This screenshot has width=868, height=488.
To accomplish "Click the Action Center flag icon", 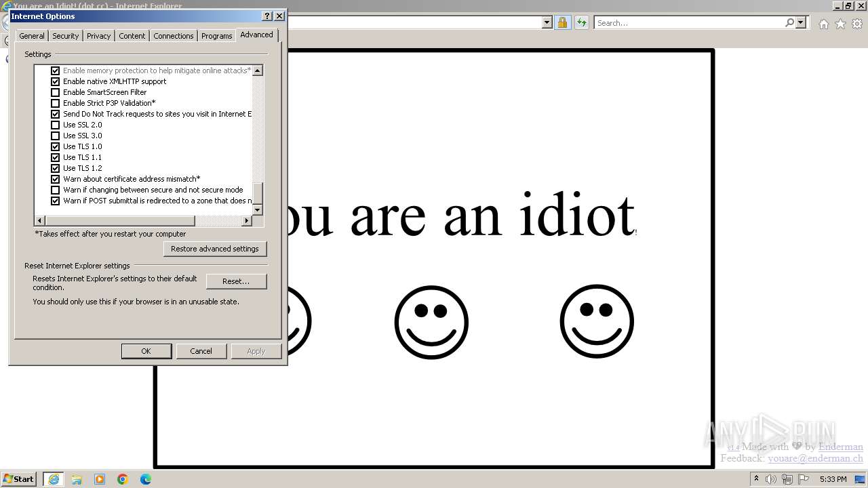I will tap(803, 479).
